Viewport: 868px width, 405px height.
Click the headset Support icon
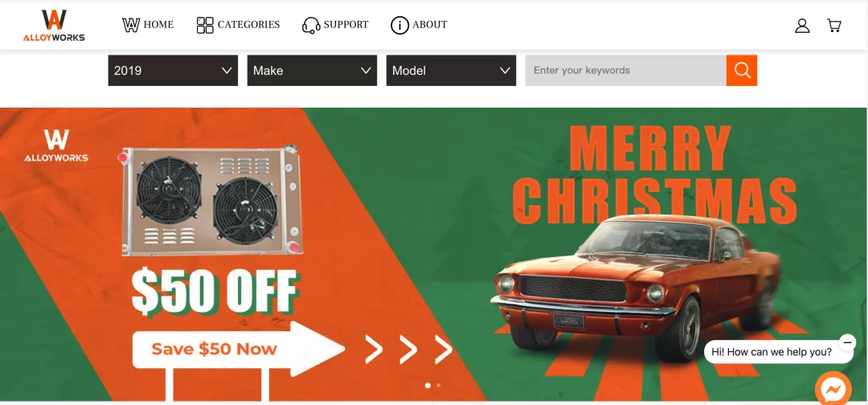click(x=311, y=26)
